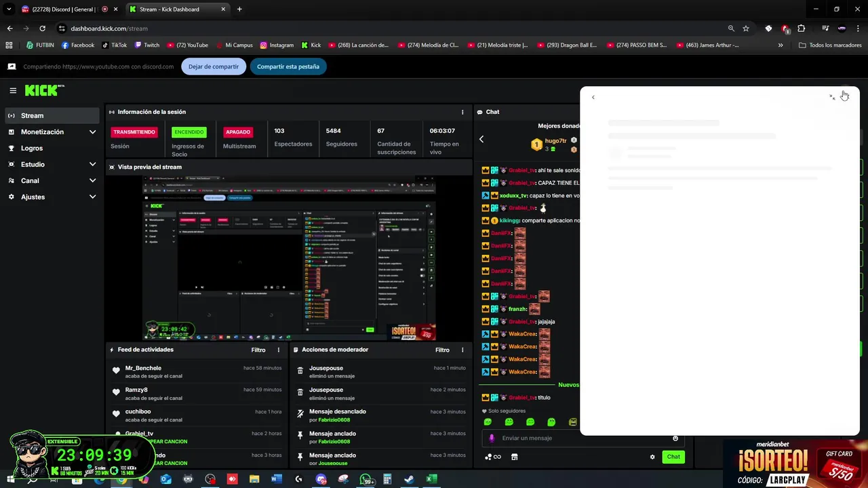The width and height of the screenshot is (868, 488).
Task: Click Mensaje desanclado moderator action
Action: 338,411
